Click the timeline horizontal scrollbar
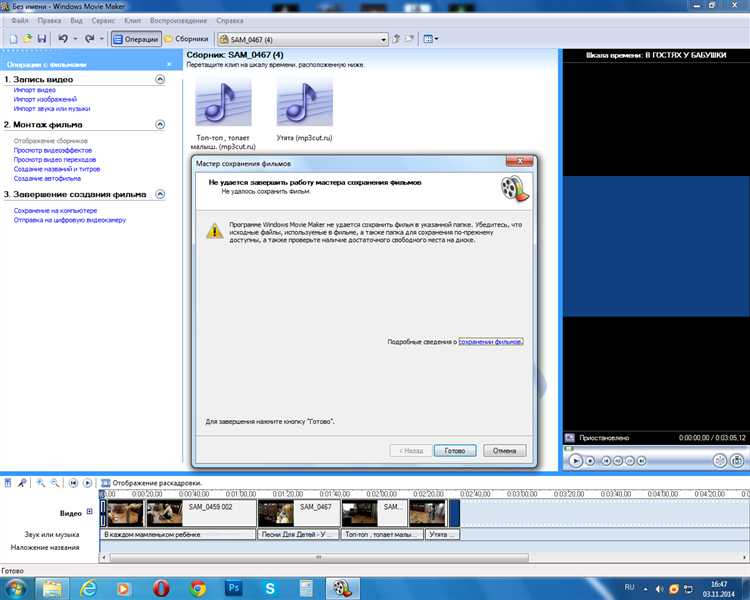 (319, 557)
